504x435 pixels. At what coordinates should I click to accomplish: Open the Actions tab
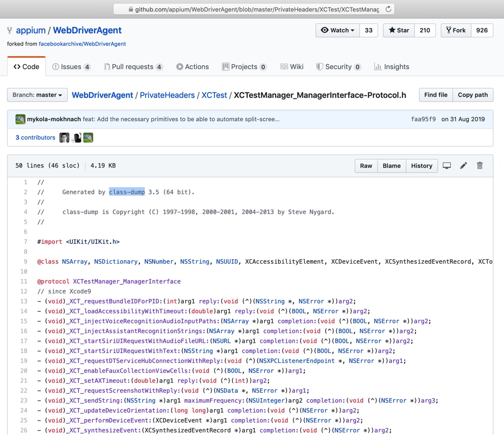click(193, 67)
